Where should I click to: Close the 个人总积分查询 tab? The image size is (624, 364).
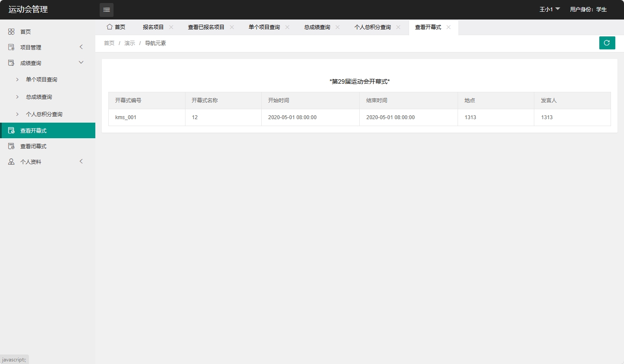tap(398, 27)
